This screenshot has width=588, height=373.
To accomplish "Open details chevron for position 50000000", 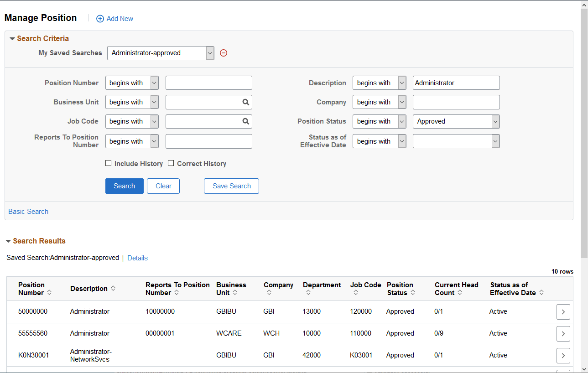I will (563, 312).
